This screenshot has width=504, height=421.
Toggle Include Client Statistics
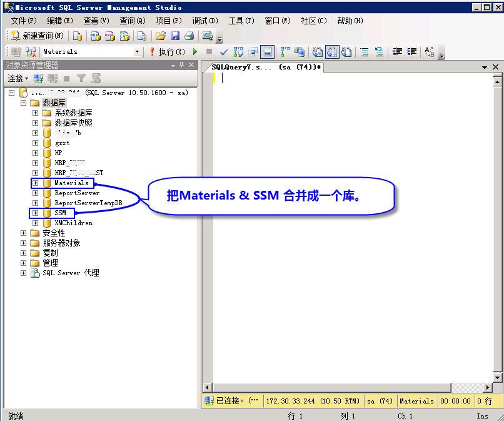click(300, 52)
